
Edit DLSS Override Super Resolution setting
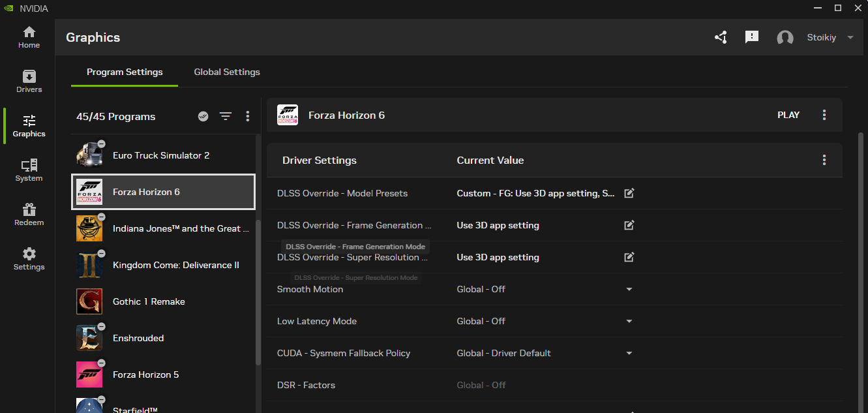[x=629, y=257]
